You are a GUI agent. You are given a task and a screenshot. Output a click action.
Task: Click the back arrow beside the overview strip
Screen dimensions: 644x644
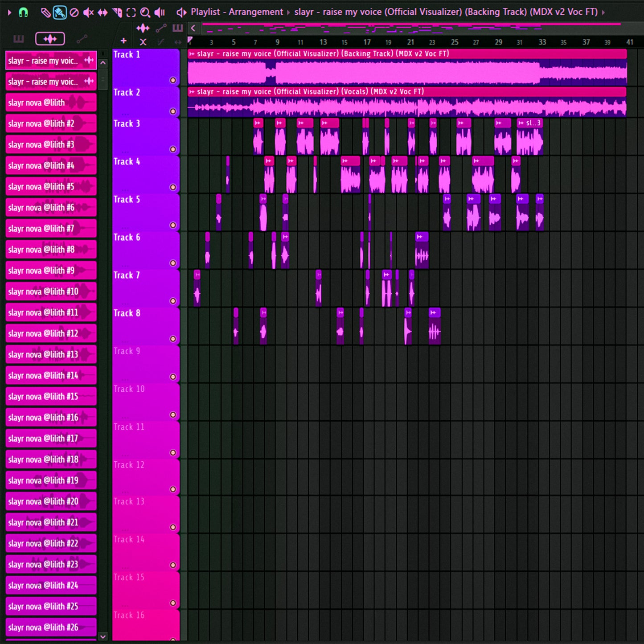[193, 28]
